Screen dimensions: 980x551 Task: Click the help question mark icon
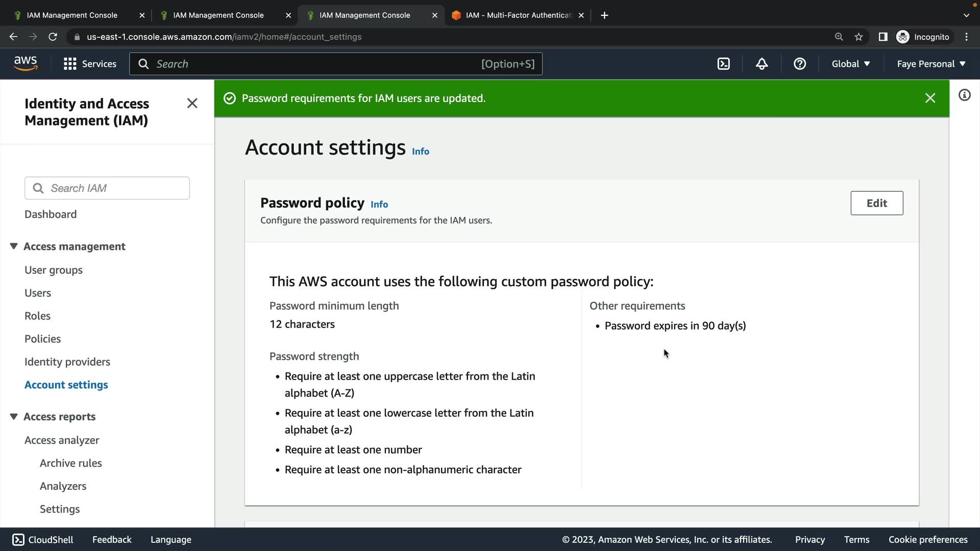[799, 64]
